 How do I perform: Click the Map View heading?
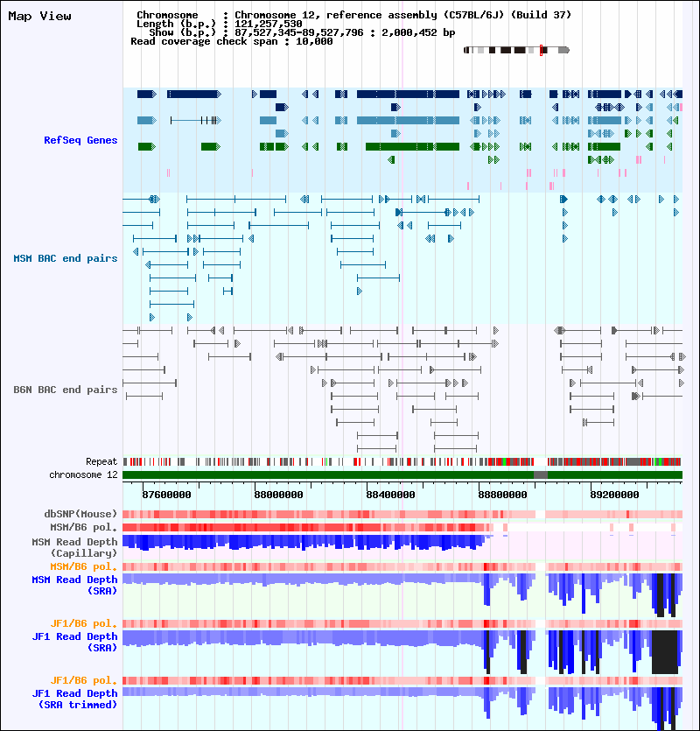click(40, 17)
